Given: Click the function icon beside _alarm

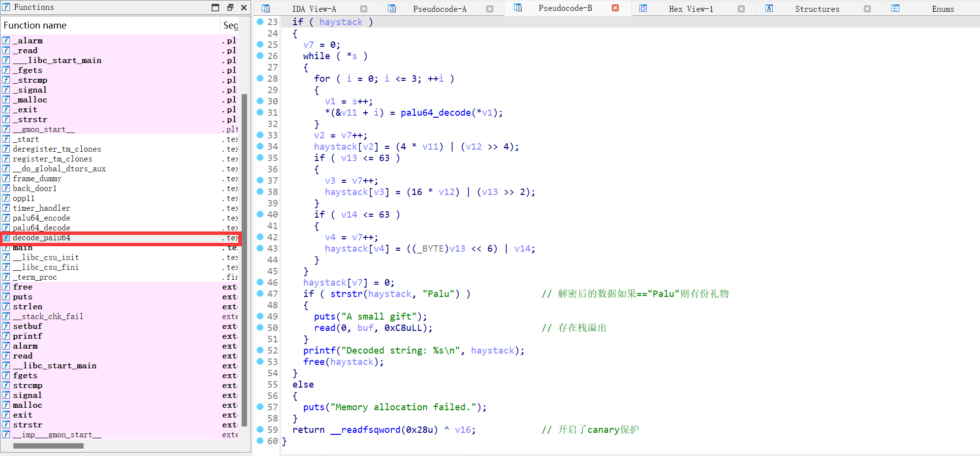Looking at the screenshot, I should (6, 40).
